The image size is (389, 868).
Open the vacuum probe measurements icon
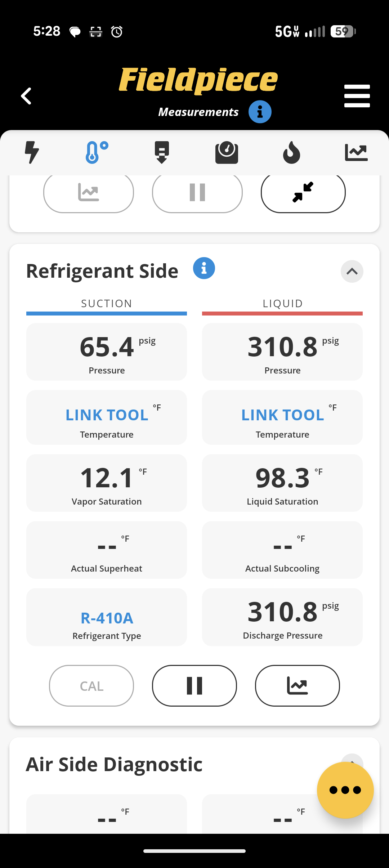pyautogui.click(x=162, y=152)
